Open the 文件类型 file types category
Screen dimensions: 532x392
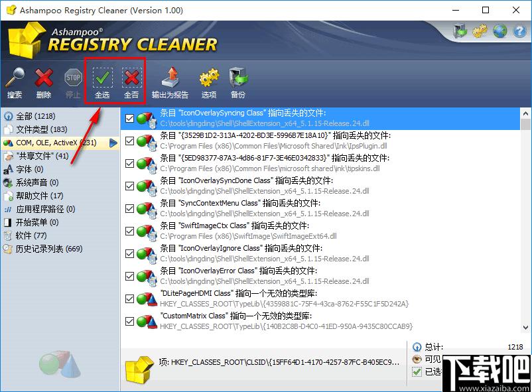(40, 129)
